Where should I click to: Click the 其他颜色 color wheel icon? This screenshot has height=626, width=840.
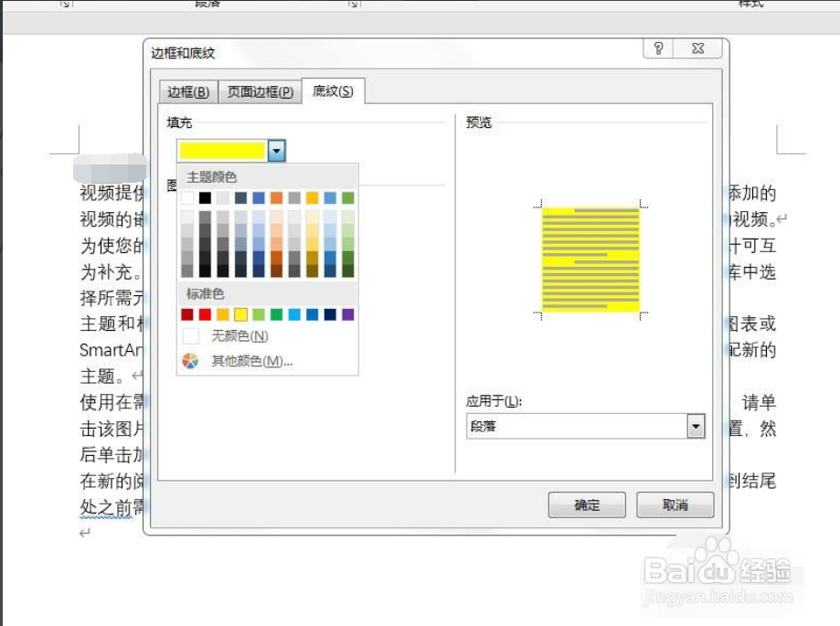(x=190, y=359)
